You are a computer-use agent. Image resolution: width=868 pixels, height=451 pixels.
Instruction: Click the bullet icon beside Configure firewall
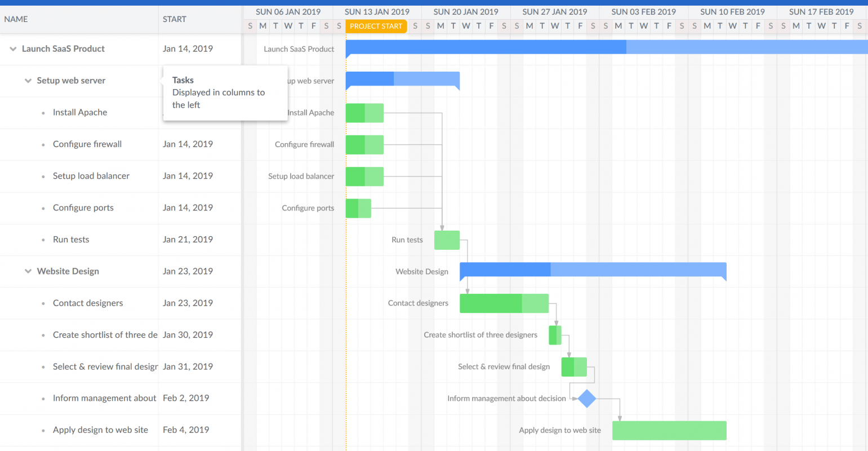(42, 144)
